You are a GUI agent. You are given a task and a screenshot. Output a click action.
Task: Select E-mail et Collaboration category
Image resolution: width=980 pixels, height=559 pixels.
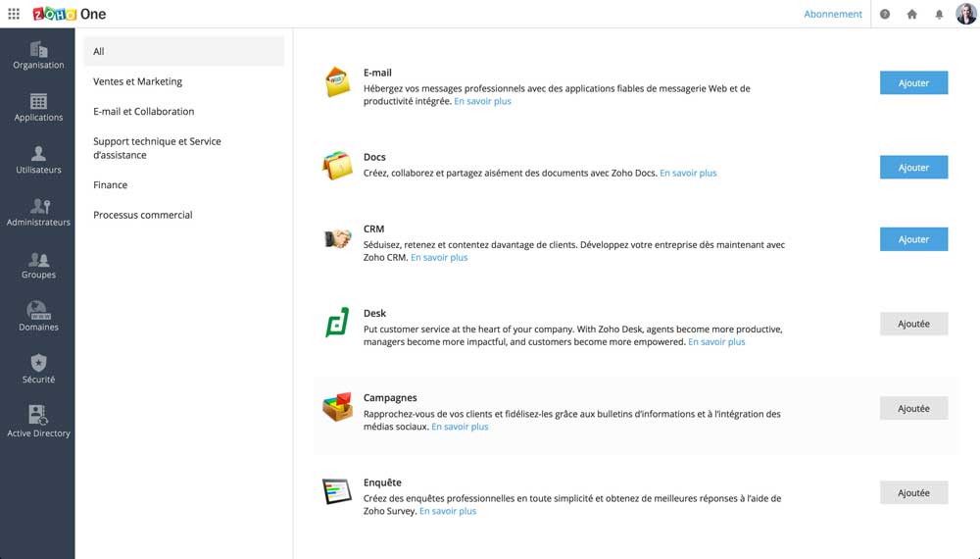tap(144, 111)
